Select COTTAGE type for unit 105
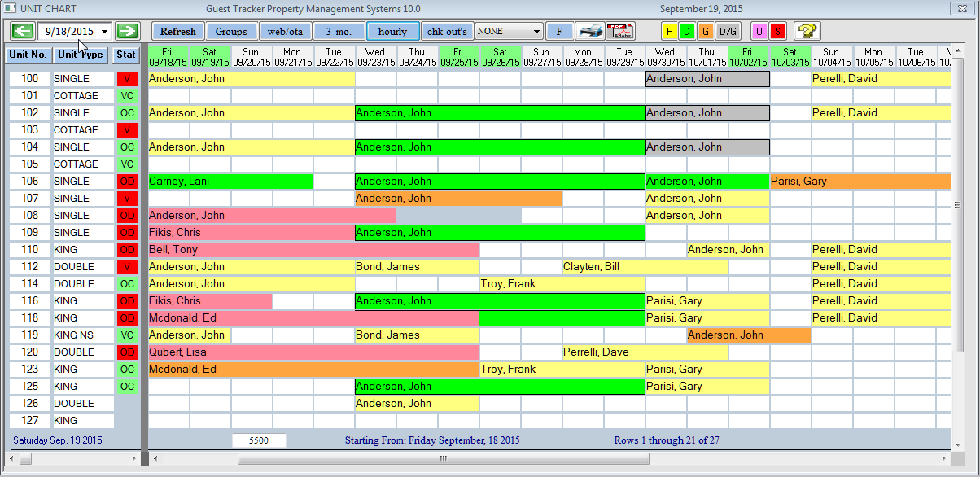This screenshot has height=477, width=980. click(82, 164)
